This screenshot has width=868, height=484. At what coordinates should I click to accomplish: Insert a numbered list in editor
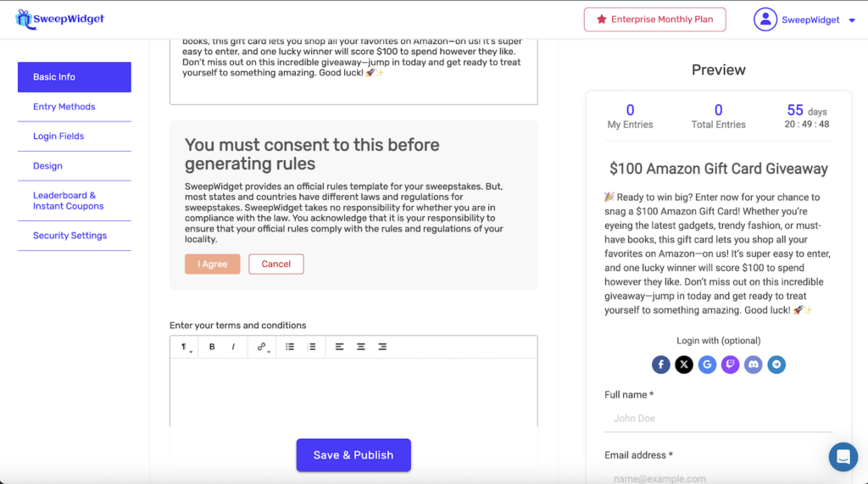click(x=311, y=347)
